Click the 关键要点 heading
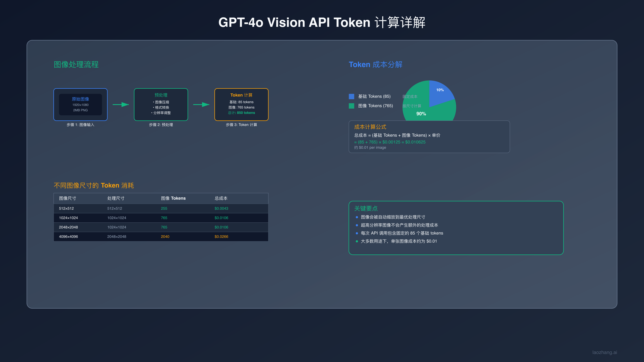The image size is (644, 362). coord(366,208)
